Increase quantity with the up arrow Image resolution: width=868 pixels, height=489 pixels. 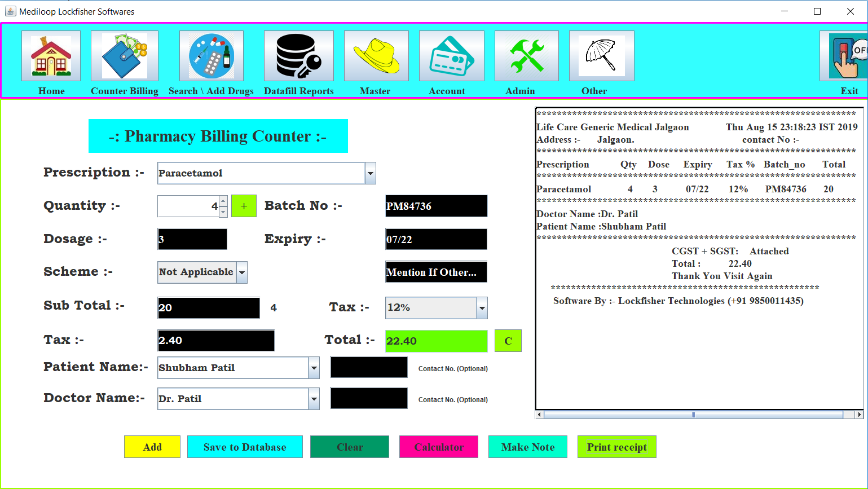pyautogui.click(x=223, y=201)
